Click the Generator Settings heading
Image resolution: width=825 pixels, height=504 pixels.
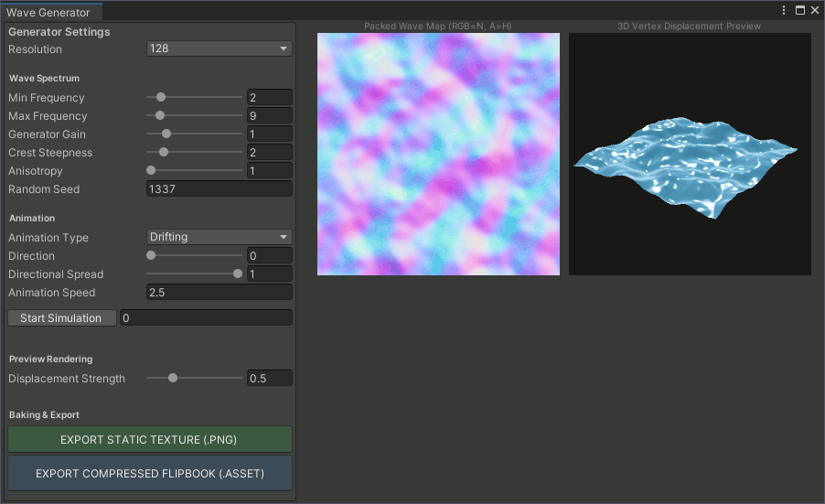coord(59,32)
